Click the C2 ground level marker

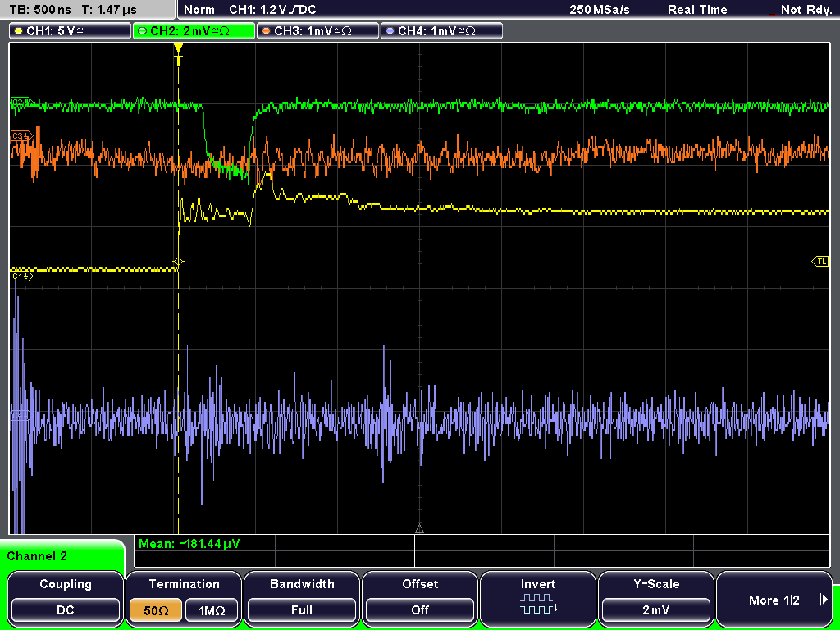tap(21, 102)
